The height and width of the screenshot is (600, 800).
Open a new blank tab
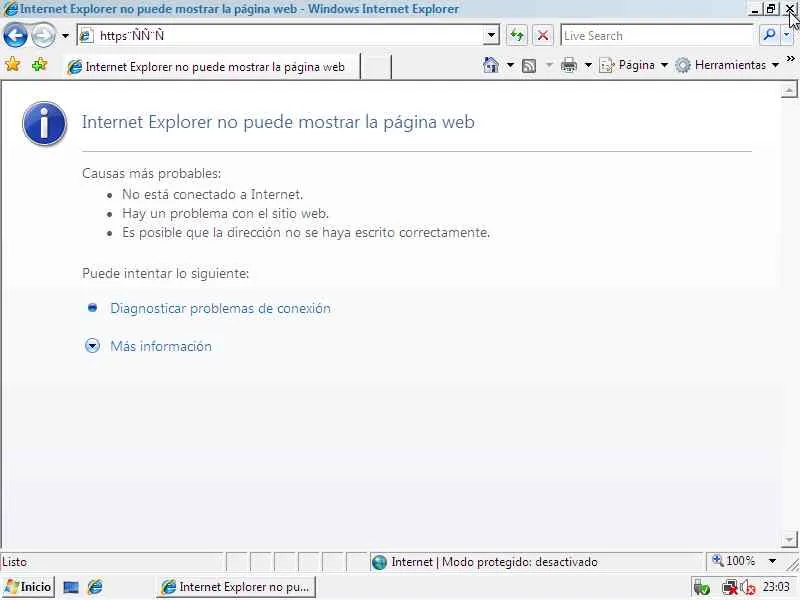coord(376,67)
